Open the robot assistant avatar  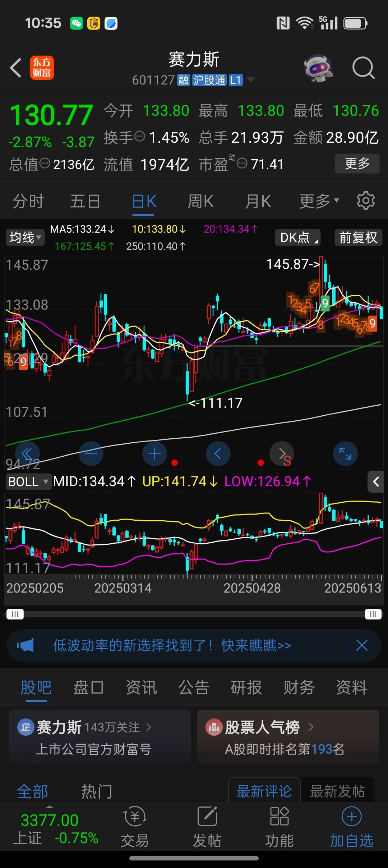[x=318, y=68]
